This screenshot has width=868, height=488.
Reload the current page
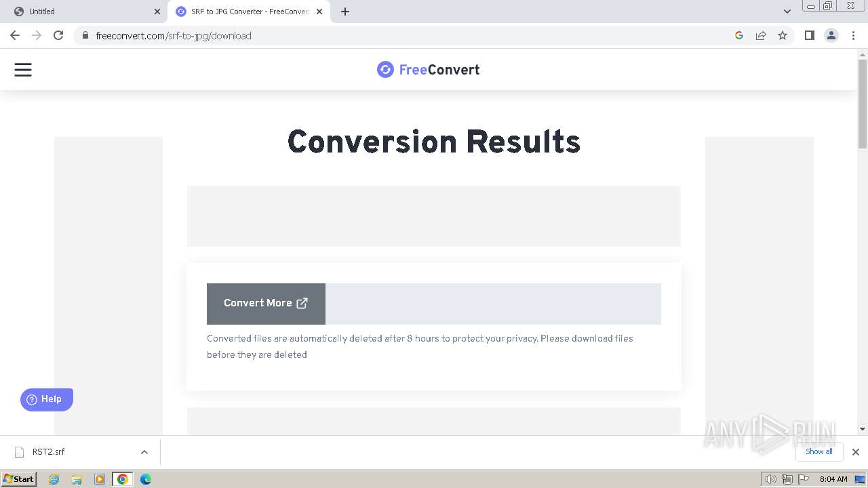[58, 35]
